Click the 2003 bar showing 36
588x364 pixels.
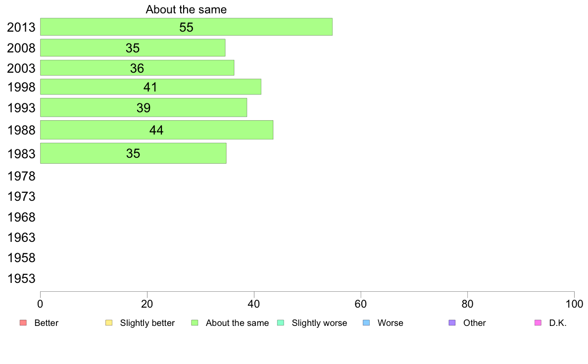tap(137, 68)
